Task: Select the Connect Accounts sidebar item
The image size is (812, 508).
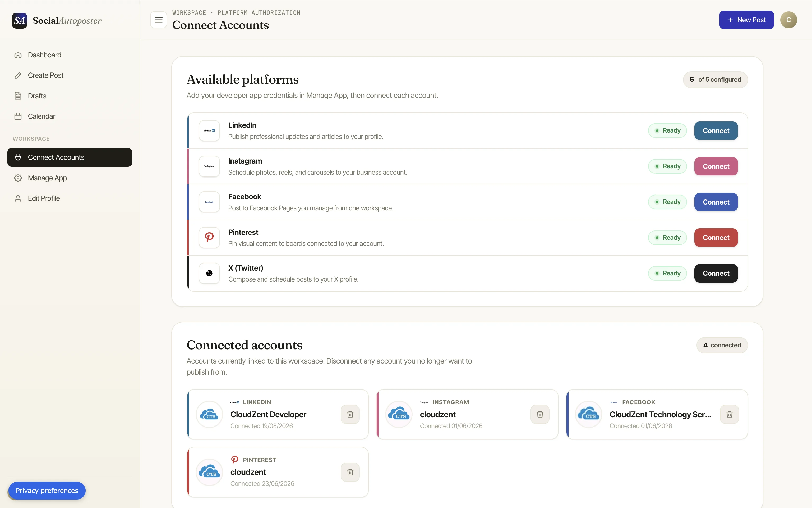Action: click(70, 157)
